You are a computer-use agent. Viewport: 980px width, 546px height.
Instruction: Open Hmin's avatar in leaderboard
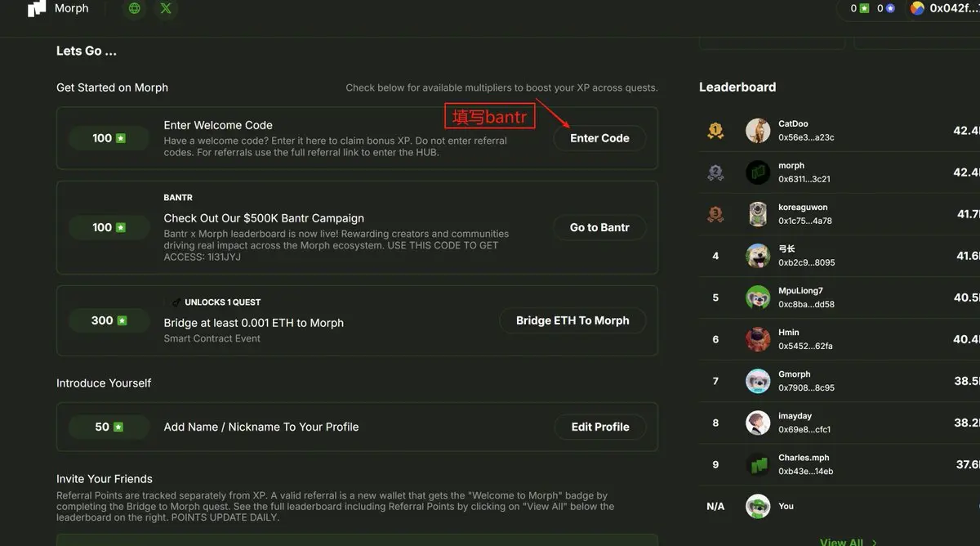point(758,339)
